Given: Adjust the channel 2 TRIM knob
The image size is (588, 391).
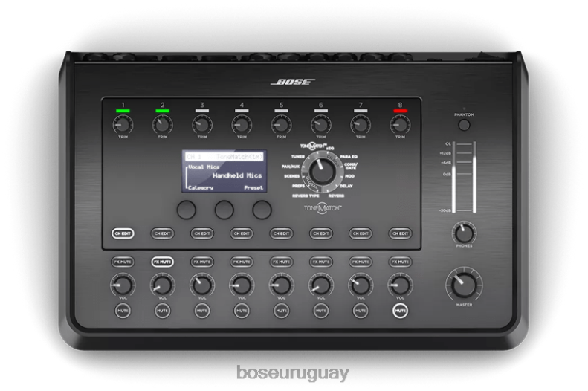Looking at the screenshot, I should pyautogui.click(x=162, y=125).
